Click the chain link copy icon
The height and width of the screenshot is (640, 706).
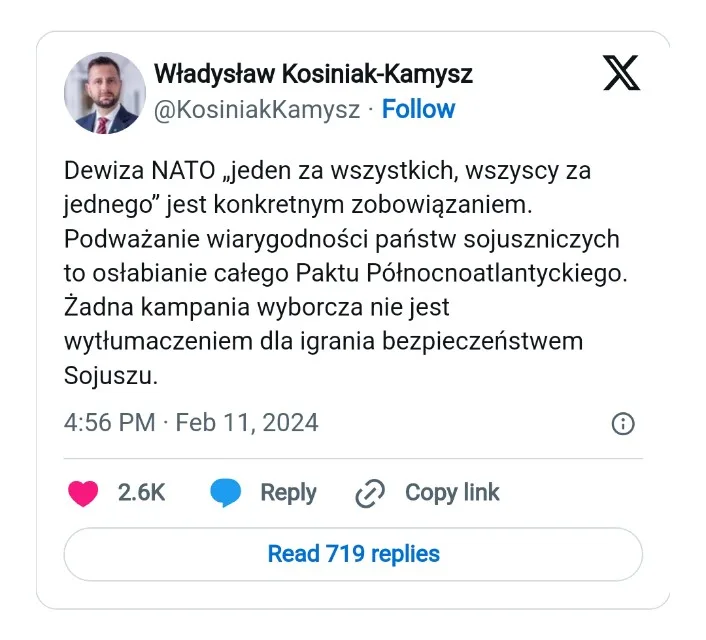(x=370, y=493)
